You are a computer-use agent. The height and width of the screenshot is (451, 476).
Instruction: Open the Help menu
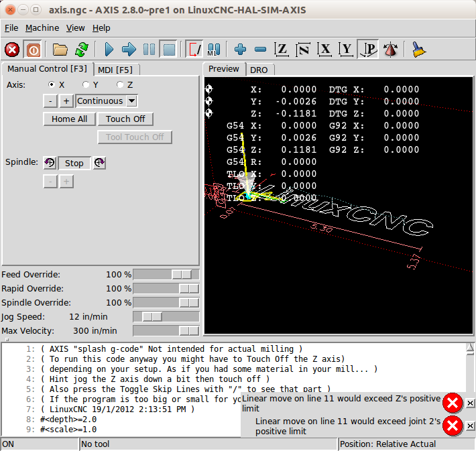(101, 28)
